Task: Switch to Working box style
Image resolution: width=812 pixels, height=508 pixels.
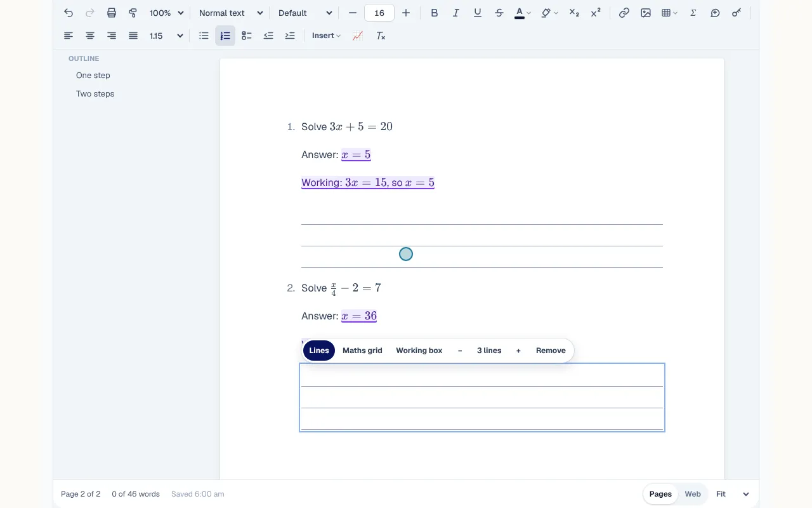Action: pos(419,351)
